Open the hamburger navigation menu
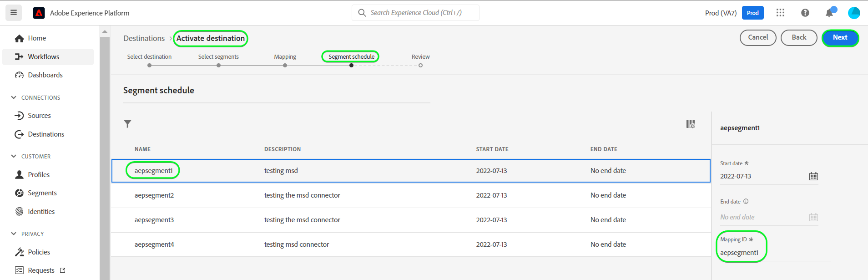 (14, 13)
